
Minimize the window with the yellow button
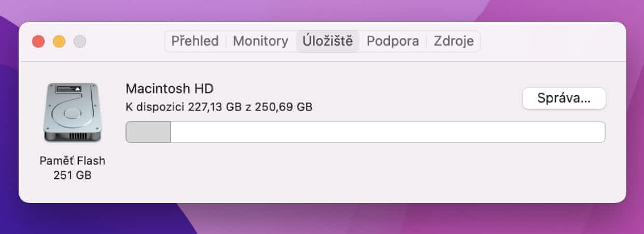tap(59, 41)
